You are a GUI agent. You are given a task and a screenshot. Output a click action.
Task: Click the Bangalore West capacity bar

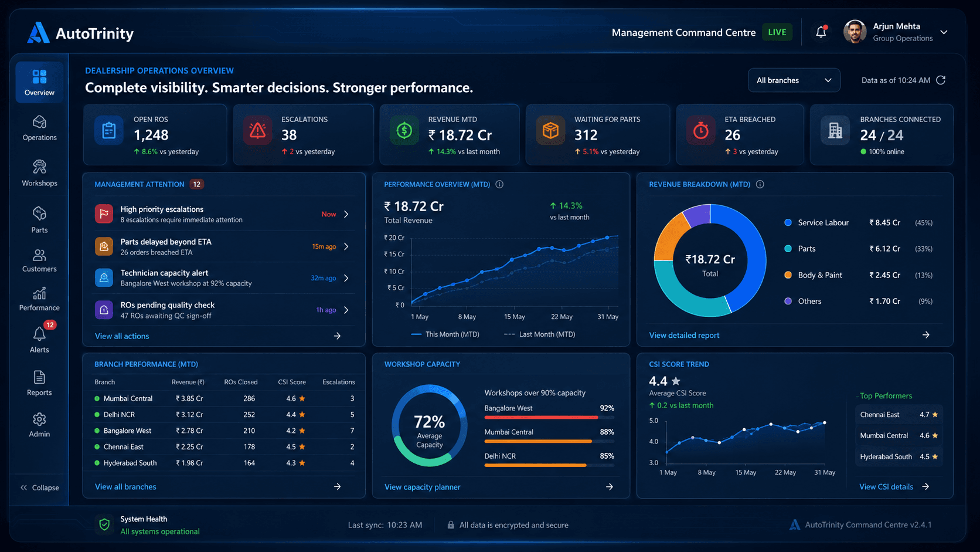[x=549, y=417]
